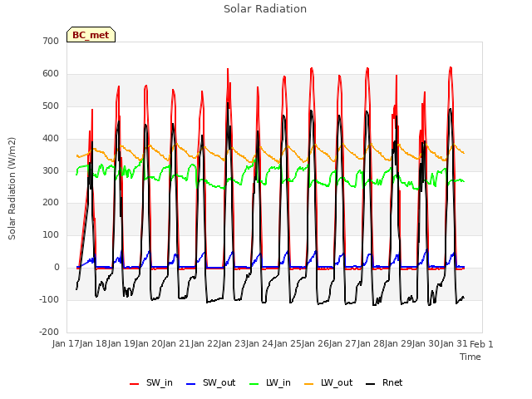This screenshot has height=399, width=532.
Task: Click the 300 y-axis tick label
Action: click(51, 170)
